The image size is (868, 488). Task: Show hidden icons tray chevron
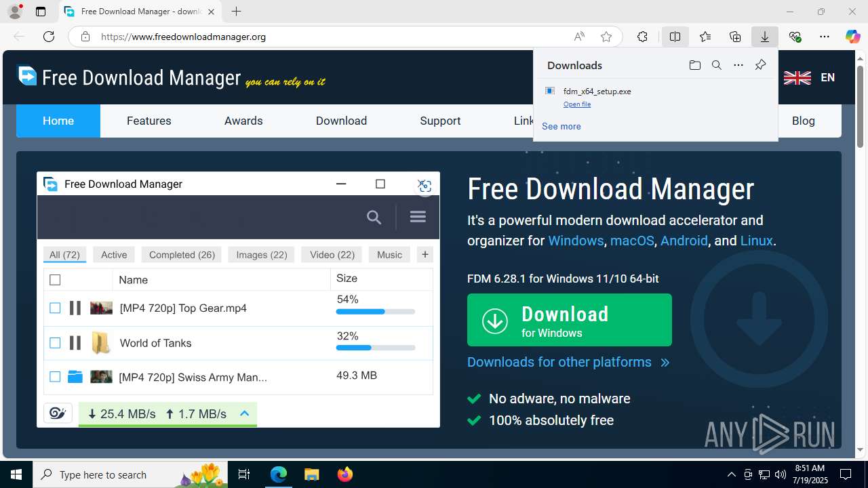point(731,474)
